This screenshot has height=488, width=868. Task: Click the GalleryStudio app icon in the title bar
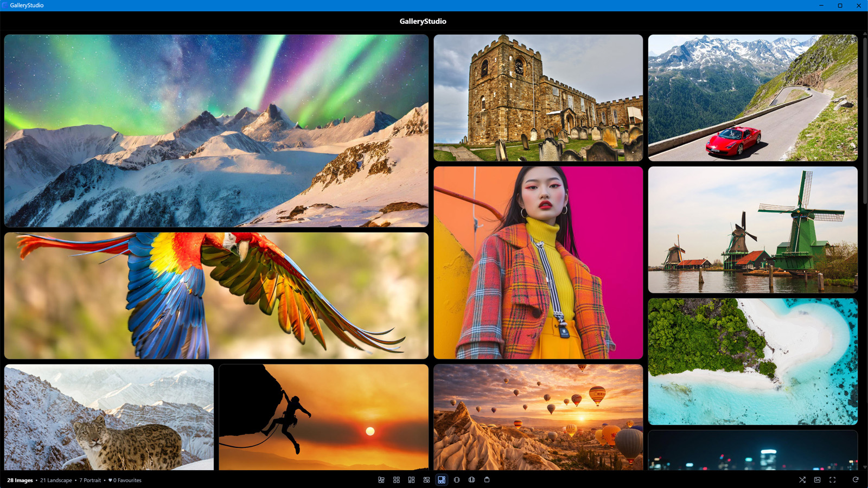(5, 5)
